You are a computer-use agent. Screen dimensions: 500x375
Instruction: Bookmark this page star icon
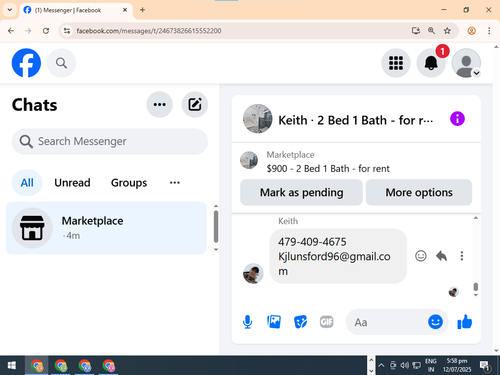coord(447,31)
